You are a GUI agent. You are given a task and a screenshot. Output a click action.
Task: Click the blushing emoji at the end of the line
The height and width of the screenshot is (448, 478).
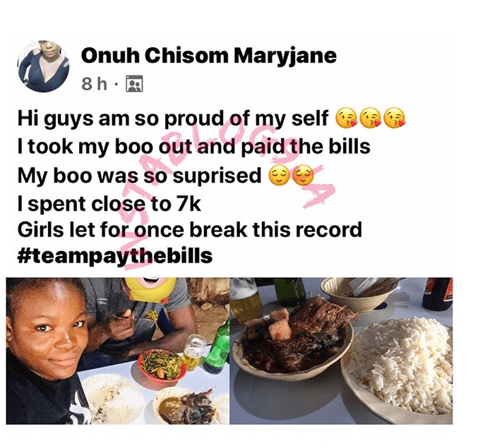click(303, 176)
